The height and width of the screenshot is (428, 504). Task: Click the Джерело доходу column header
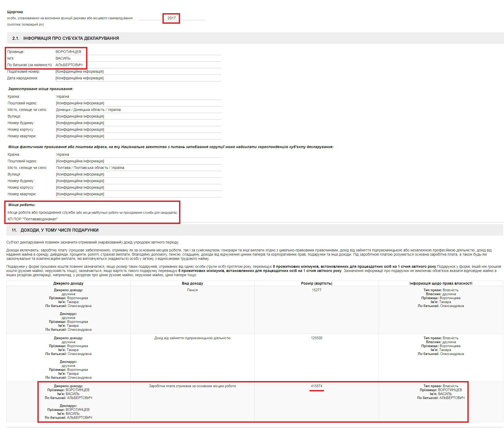tap(68, 283)
